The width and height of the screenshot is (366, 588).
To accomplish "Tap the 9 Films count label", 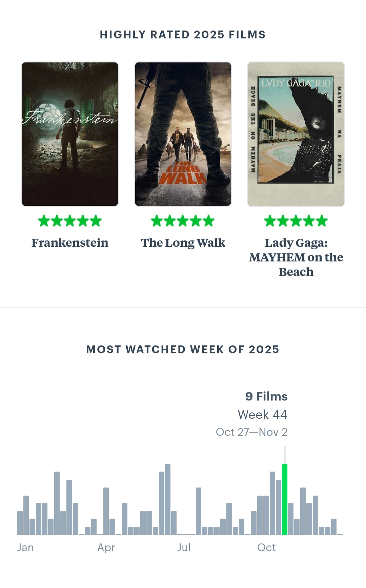I will pyautogui.click(x=266, y=396).
